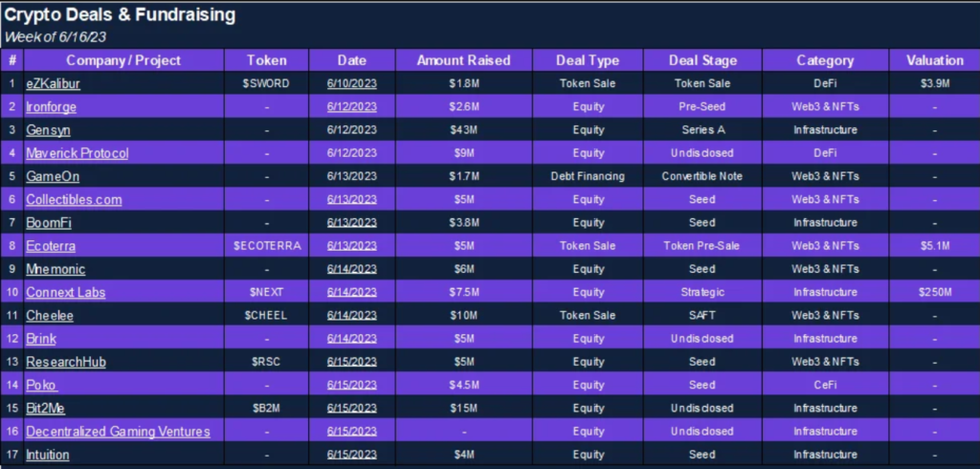The image size is (980, 469).
Task: Click the Week of 6/16/23 subtitle
Action: (56, 37)
